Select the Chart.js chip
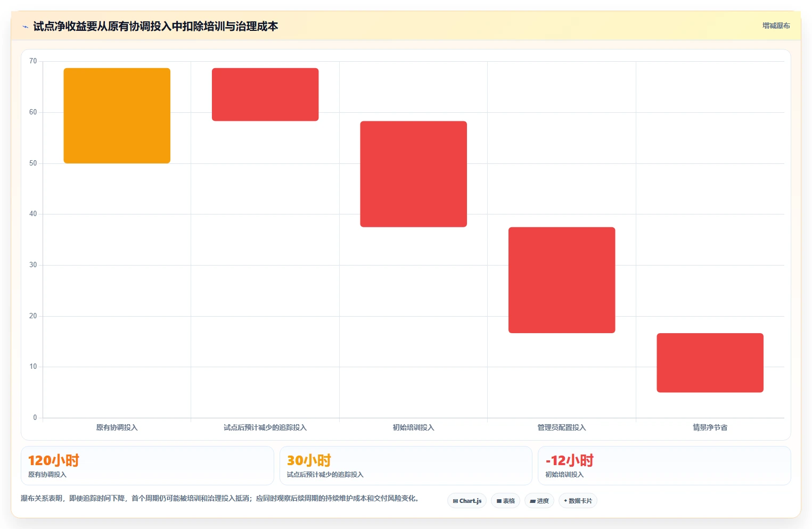Viewport: 812px width, 529px height. tap(467, 501)
